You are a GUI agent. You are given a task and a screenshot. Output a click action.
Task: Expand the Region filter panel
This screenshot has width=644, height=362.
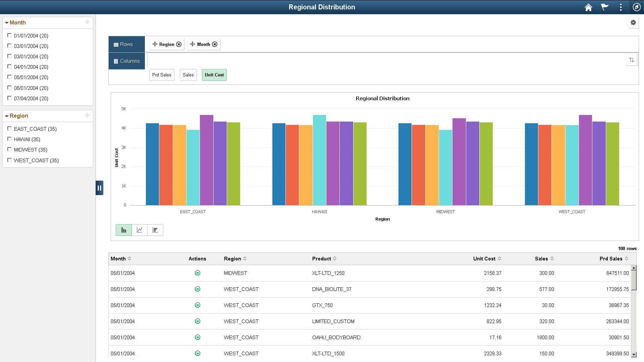coord(6,115)
